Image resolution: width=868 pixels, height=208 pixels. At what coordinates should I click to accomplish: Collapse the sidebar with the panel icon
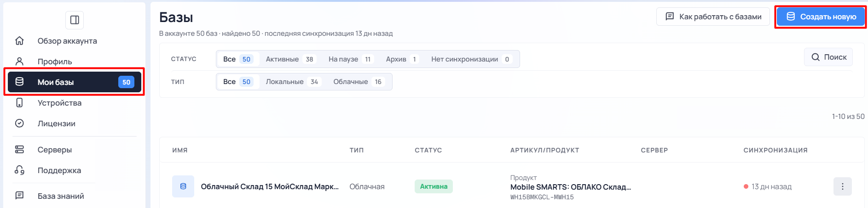click(x=75, y=20)
